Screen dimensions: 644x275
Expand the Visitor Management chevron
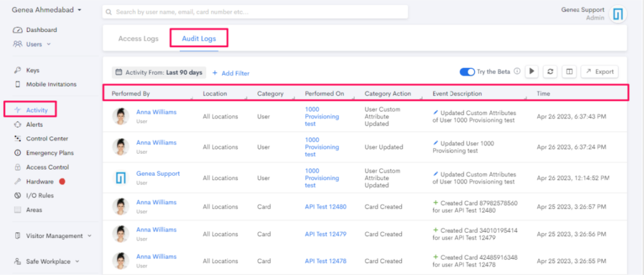(x=89, y=236)
